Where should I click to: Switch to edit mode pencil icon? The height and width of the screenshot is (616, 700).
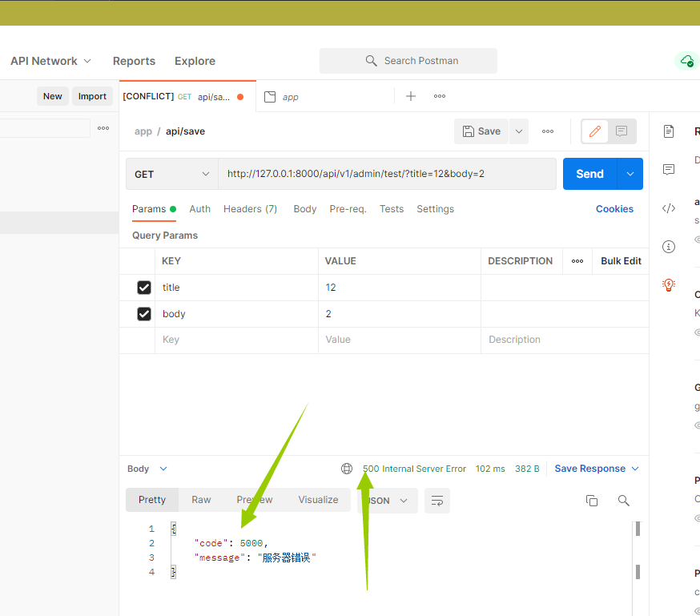[595, 131]
